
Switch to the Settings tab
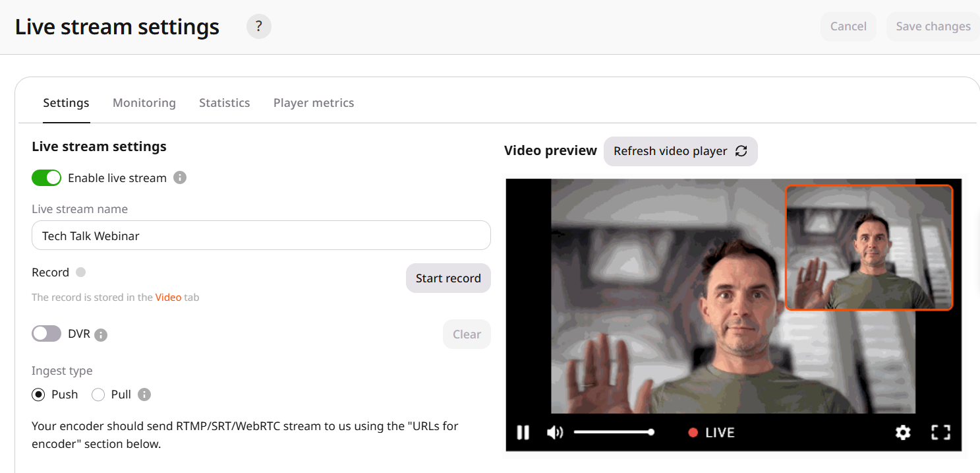(66, 103)
